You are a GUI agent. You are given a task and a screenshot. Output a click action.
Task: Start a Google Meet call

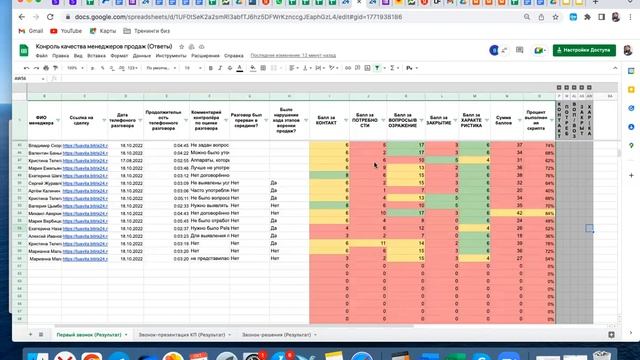click(x=540, y=50)
